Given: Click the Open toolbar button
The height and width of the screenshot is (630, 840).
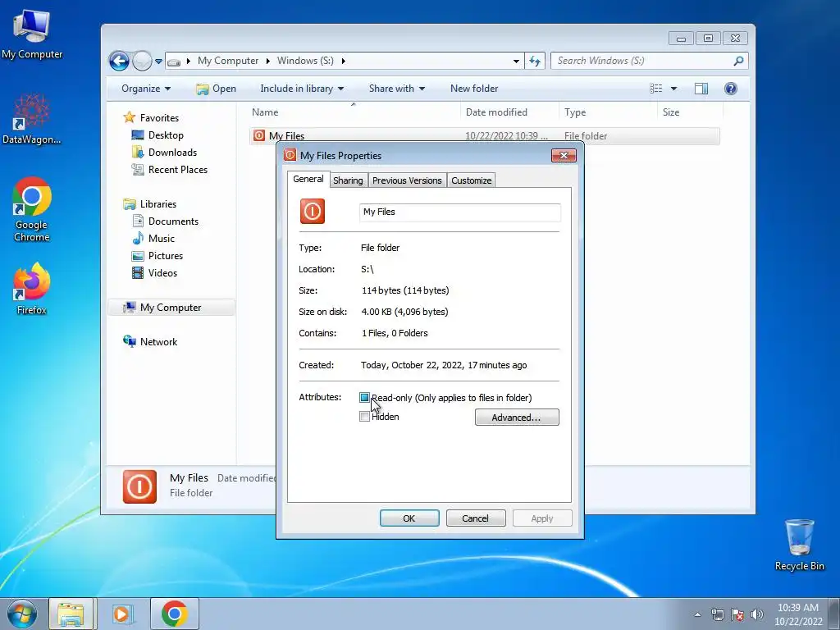Looking at the screenshot, I should pos(217,89).
